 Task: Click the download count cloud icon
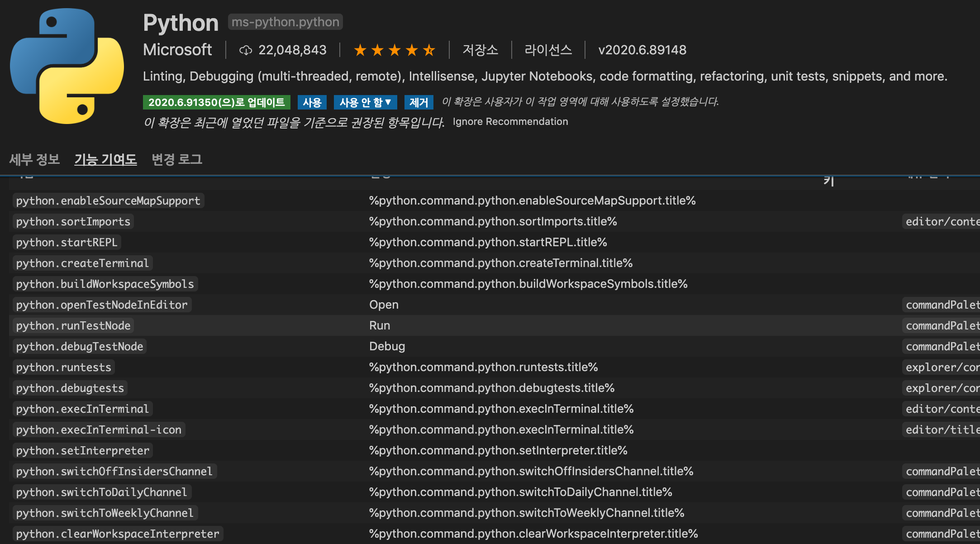[245, 50]
